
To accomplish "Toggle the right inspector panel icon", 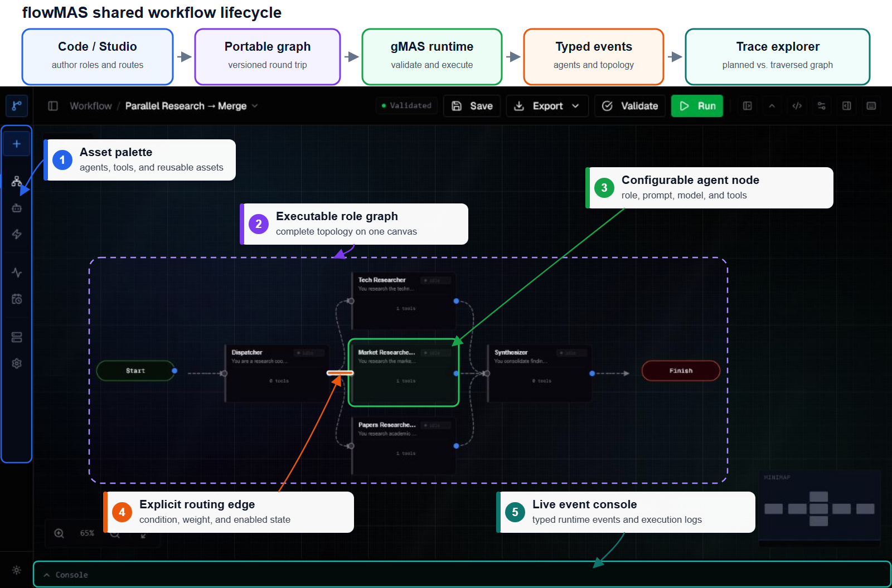I will (x=846, y=106).
